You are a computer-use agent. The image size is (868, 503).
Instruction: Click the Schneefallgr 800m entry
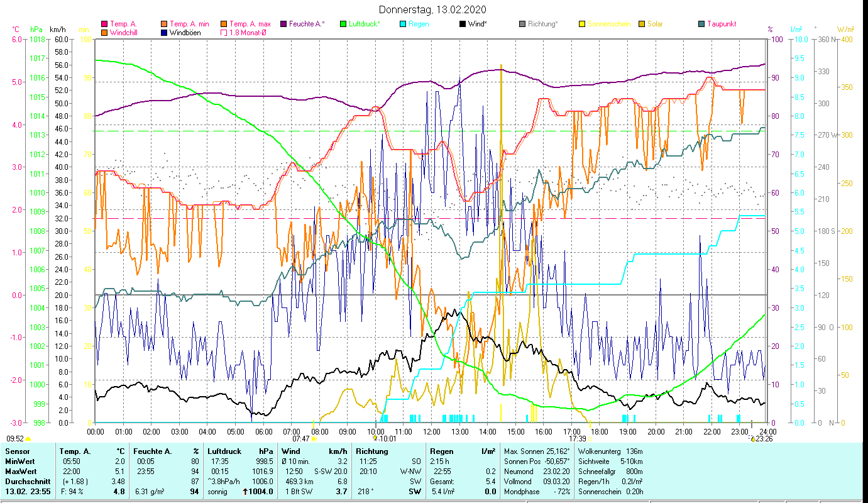610,472
